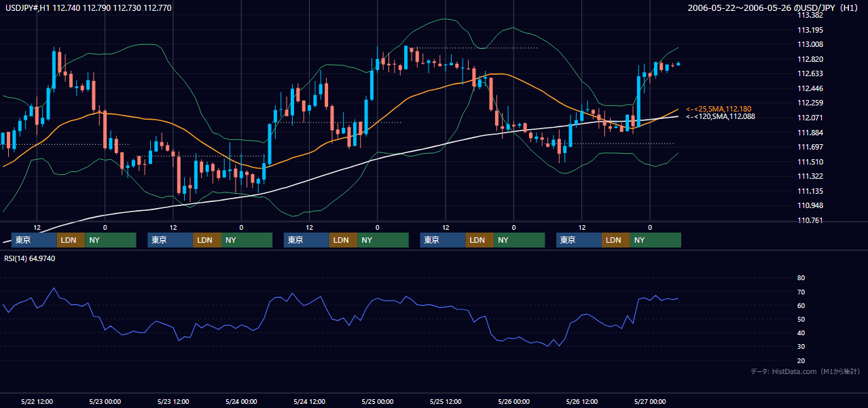The width and height of the screenshot is (868, 408).
Task: Select the 5/25 東京 session block
Action: pyautogui.click(x=443, y=240)
